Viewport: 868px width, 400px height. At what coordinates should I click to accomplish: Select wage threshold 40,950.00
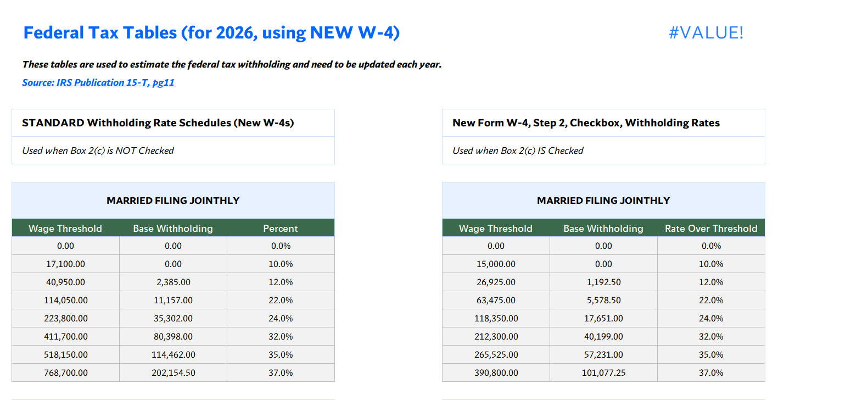[66, 282]
